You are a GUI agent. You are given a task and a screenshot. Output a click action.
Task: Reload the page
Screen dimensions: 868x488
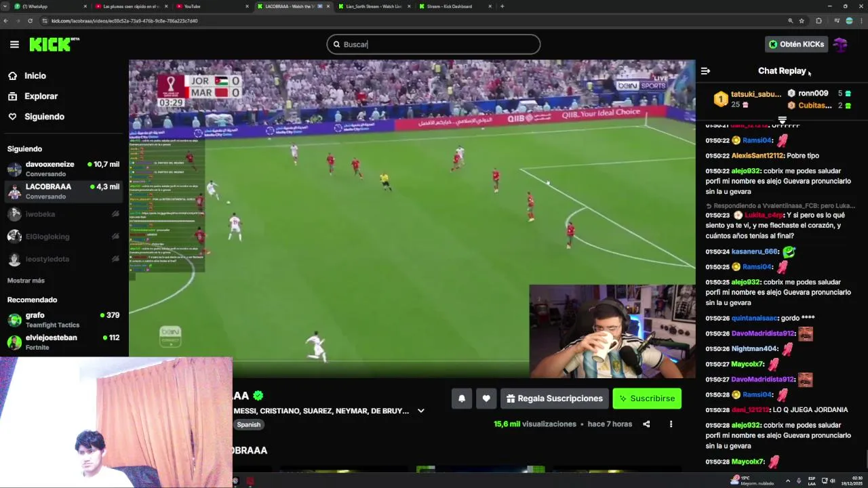[x=30, y=21]
